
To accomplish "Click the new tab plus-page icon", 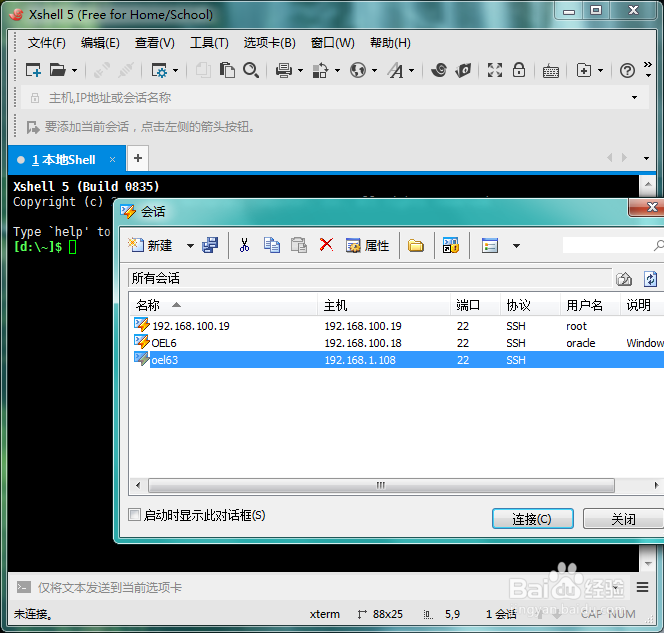I will click(584, 70).
